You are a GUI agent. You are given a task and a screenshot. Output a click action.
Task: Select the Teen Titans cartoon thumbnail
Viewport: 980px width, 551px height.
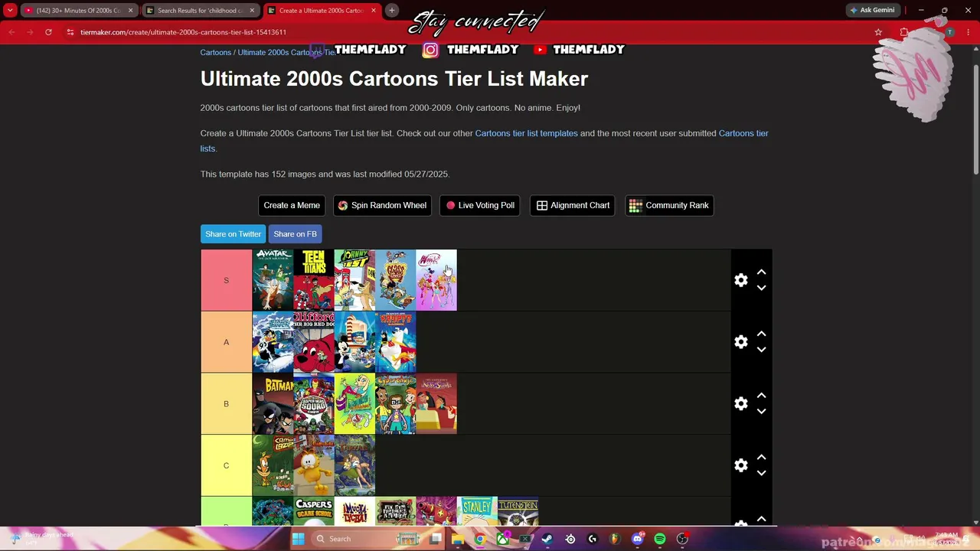click(314, 280)
